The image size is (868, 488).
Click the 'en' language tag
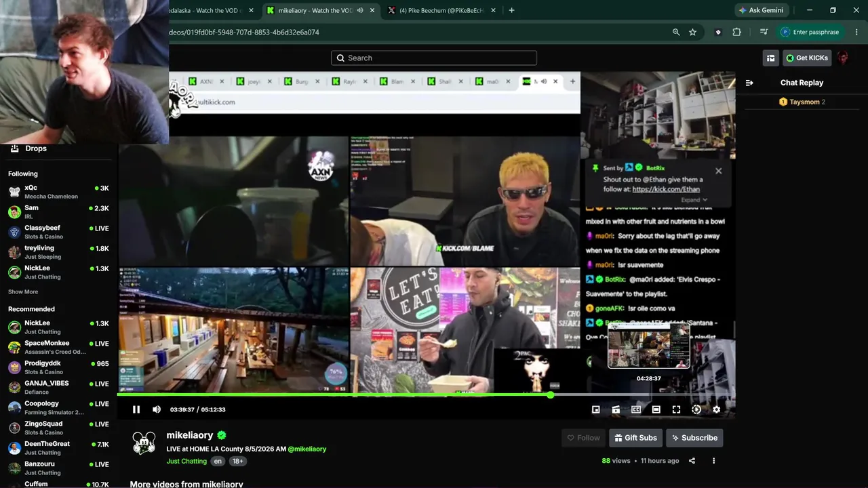coord(218,461)
